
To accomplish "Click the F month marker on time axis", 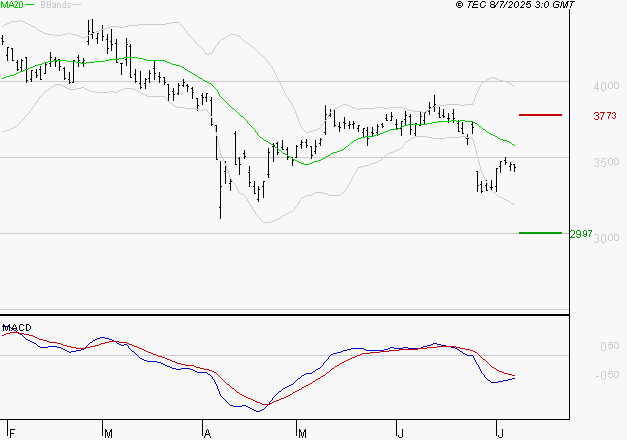I will tap(12, 434).
